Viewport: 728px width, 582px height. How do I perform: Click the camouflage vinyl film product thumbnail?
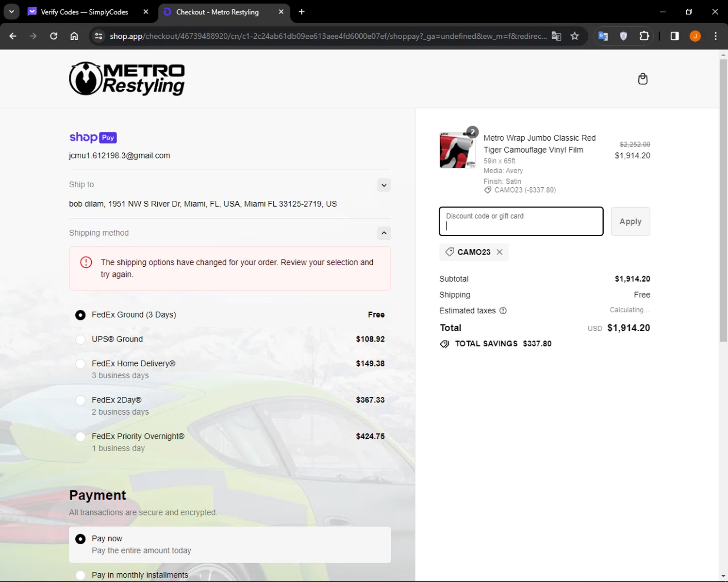coord(457,150)
